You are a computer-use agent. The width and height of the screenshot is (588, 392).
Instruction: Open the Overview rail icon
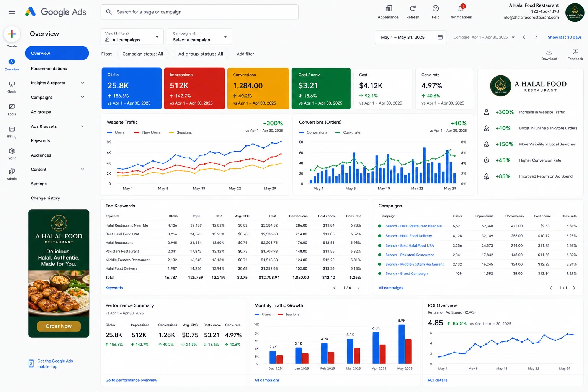pos(12,62)
